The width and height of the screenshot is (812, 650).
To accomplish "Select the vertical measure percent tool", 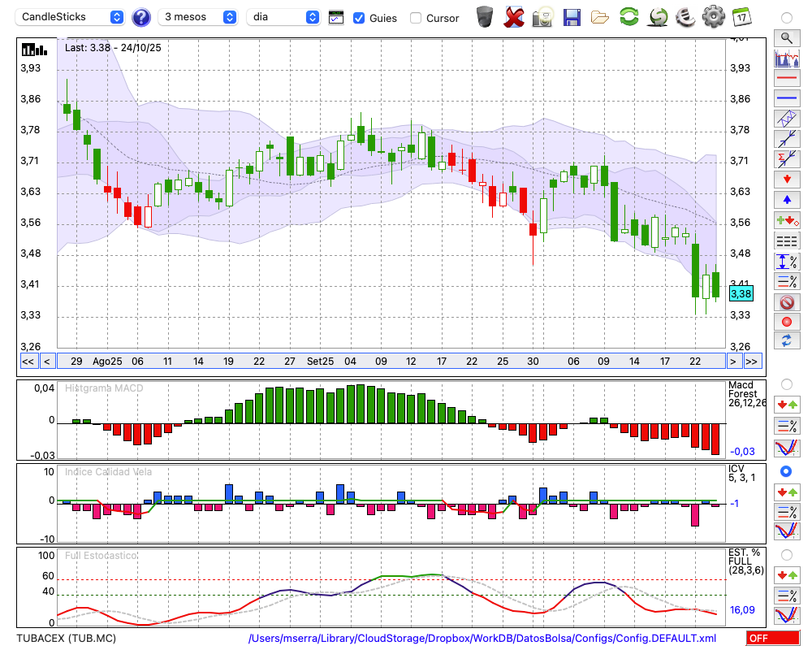I will click(x=787, y=261).
